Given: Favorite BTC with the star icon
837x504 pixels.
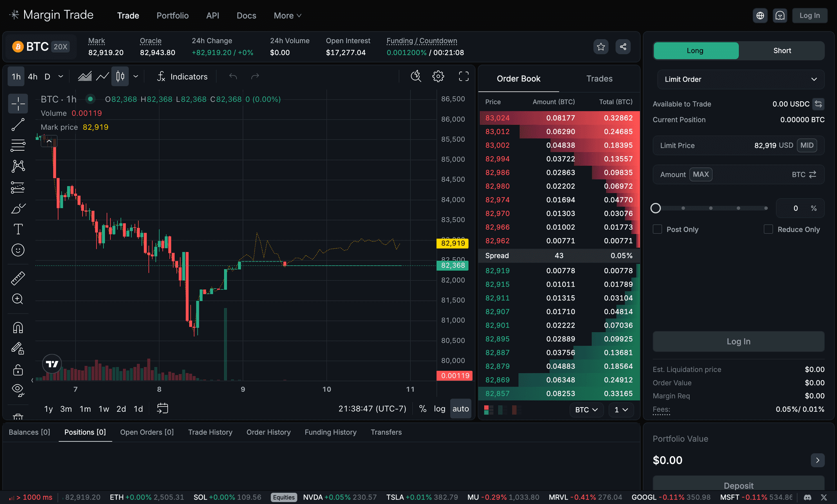Looking at the screenshot, I should pos(601,47).
